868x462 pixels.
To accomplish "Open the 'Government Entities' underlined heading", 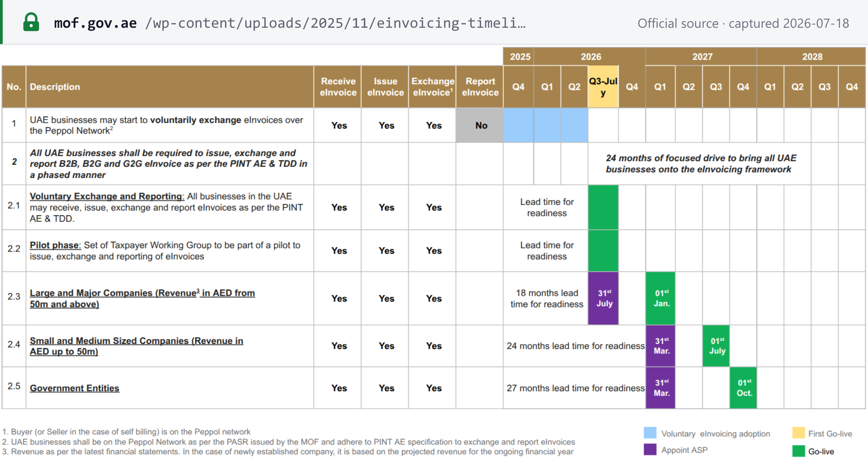I will (x=74, y=388).
